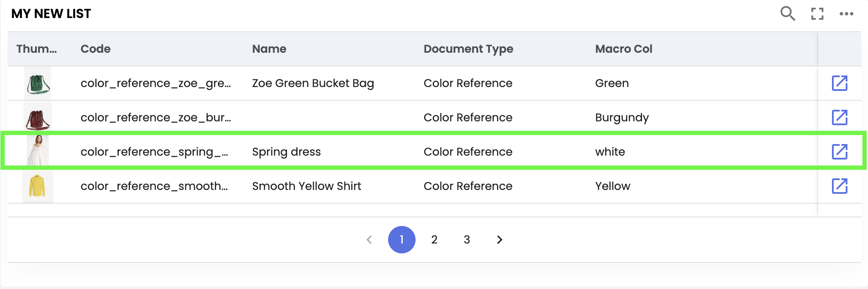Sort by the Code column header
The height and width of the screenshot is (289, 868).
96,49
